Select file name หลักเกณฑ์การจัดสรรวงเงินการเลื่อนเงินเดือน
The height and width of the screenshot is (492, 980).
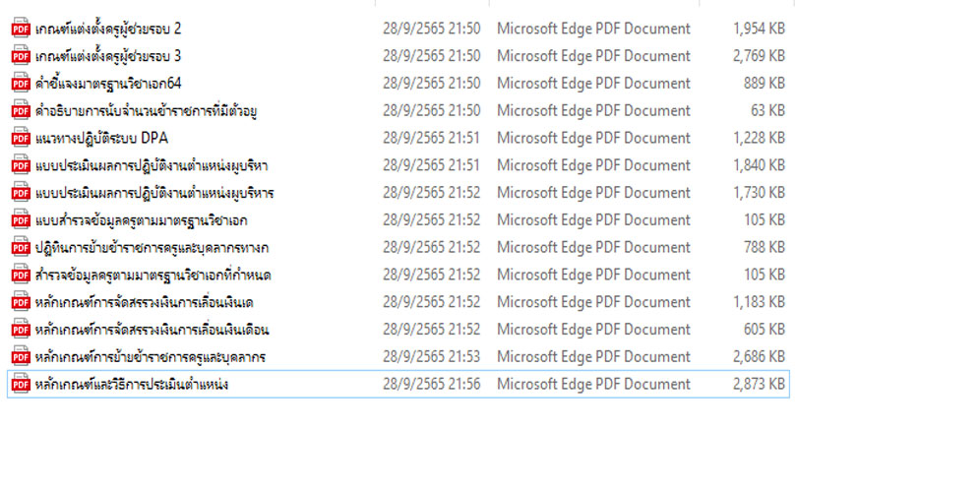(152, 330)
